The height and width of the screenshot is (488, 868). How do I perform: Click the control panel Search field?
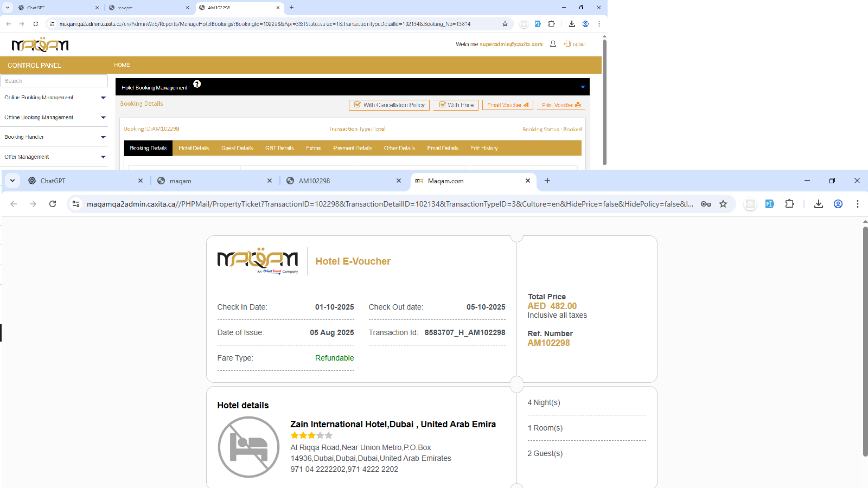54,81
